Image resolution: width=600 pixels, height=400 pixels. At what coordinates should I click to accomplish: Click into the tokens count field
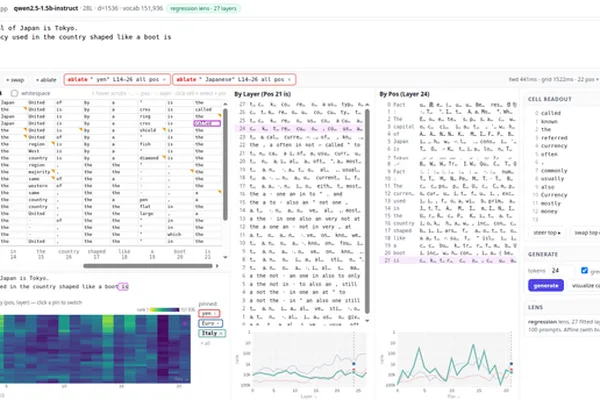(561, 271)
